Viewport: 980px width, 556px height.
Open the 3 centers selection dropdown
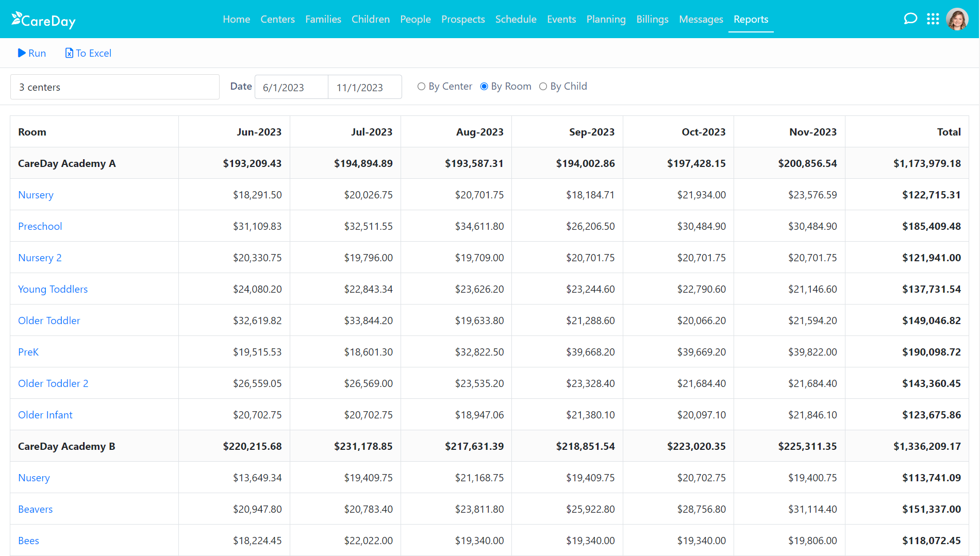pos(114,87)
